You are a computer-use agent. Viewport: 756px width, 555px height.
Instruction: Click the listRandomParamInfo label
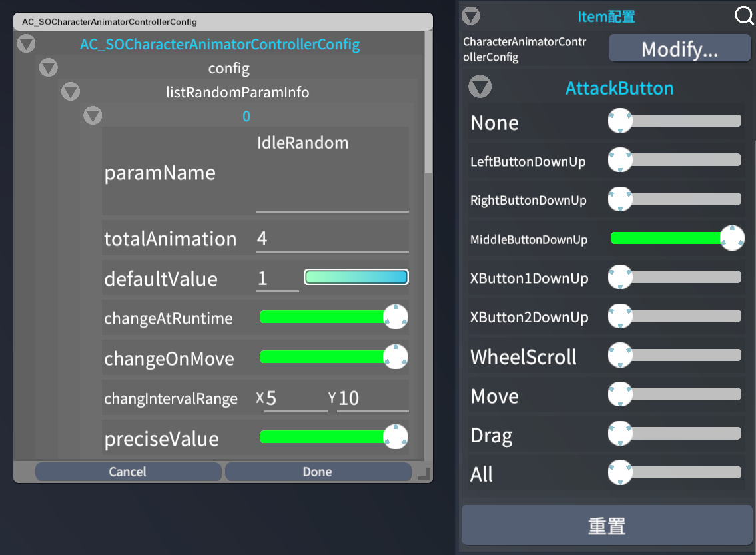(x=238, y=92)
